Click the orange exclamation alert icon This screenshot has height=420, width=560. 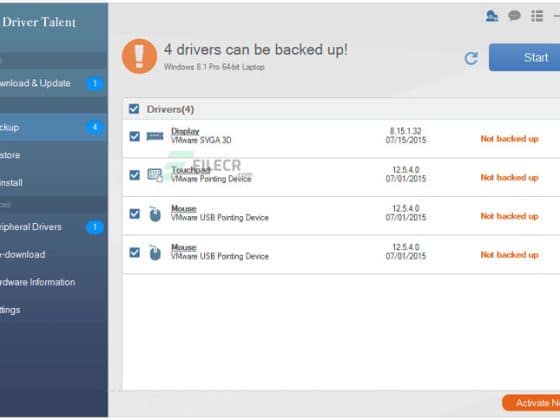coord(139,56)
